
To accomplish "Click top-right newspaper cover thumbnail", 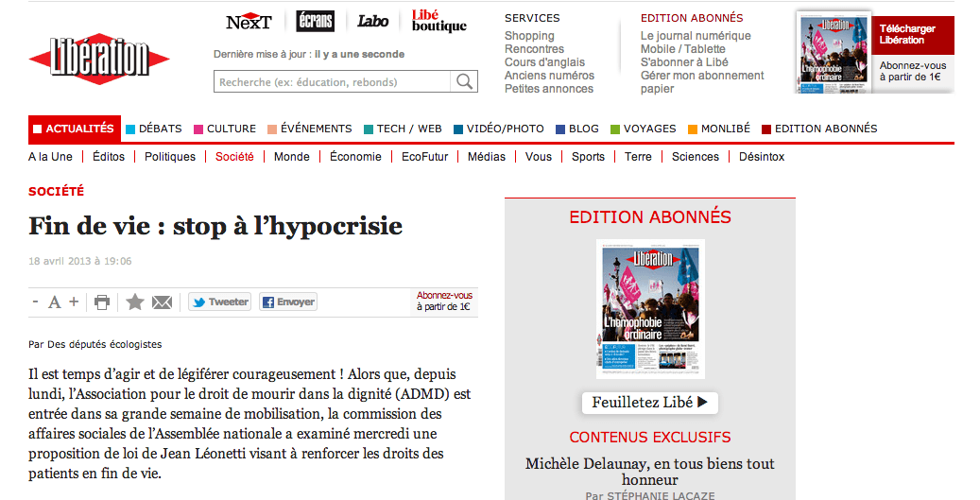I will click(x=834, y=52).
